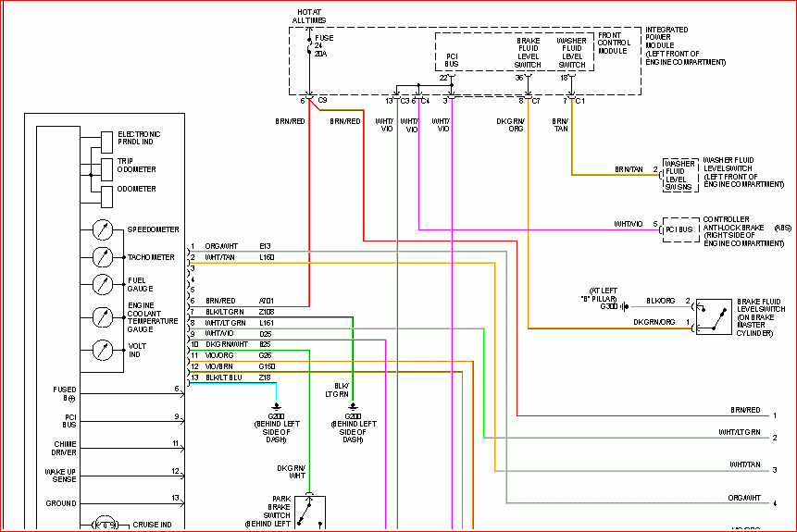Click the park brake switch symbol
The height and width of the screenshot is (532, 797).
point(309,513)
